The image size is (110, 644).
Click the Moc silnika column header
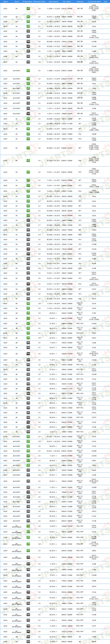[67, 2]
